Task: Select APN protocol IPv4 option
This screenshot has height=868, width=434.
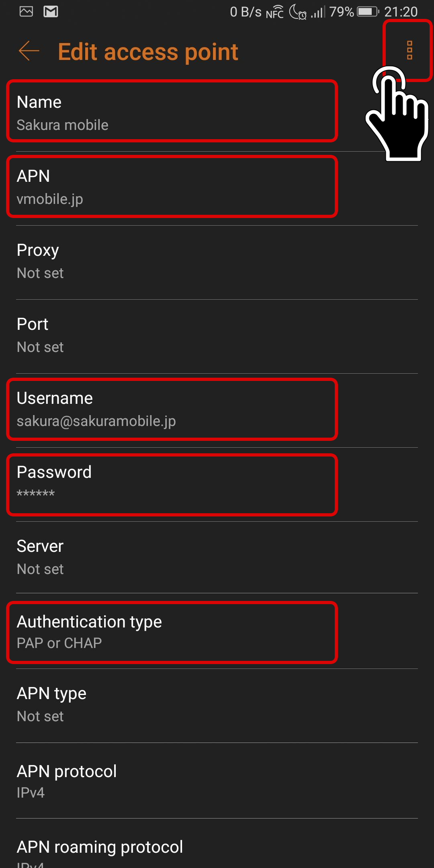Action: coord(217,781)
